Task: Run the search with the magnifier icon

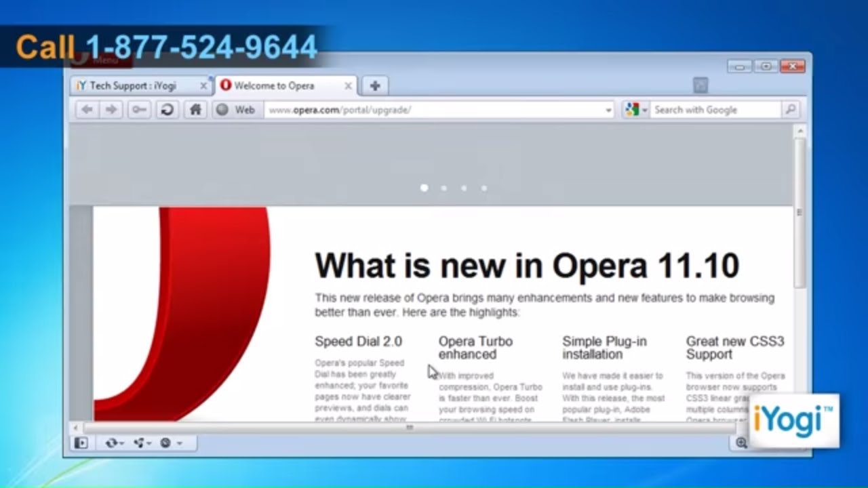Action: point(790,110)
